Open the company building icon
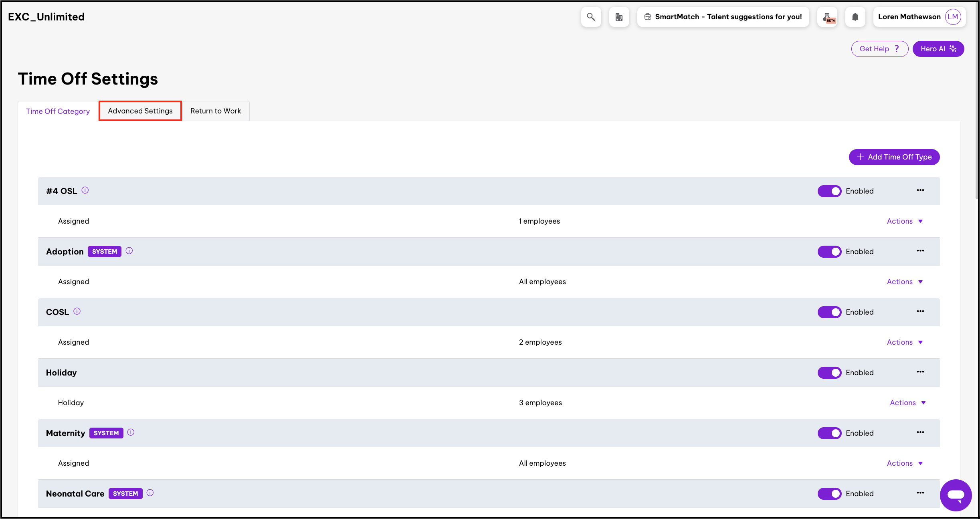 point(619,17)
